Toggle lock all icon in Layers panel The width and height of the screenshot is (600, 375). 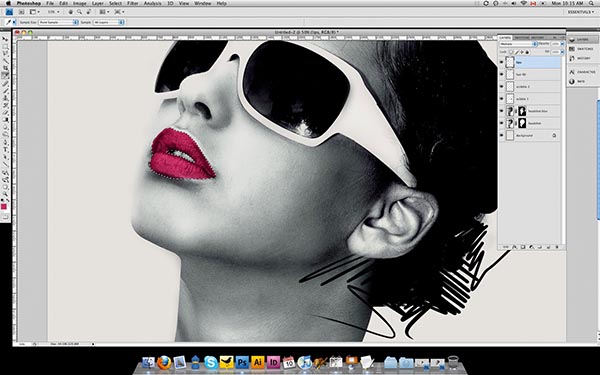pos(527,52)
